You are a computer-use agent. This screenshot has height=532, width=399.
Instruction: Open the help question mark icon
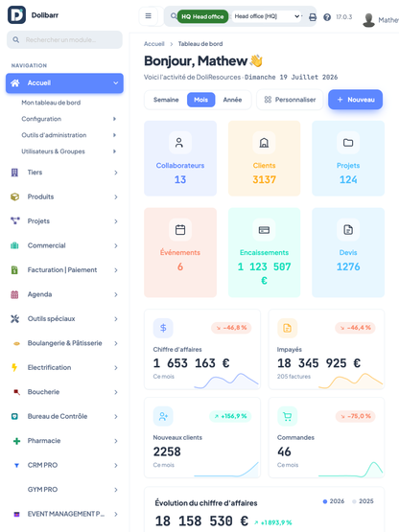pyautogui.click(x=327, y=17)
